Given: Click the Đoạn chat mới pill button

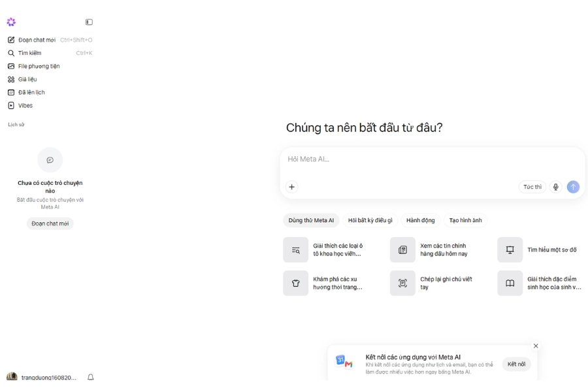Looking at the screenshot, I should point(50,223).
